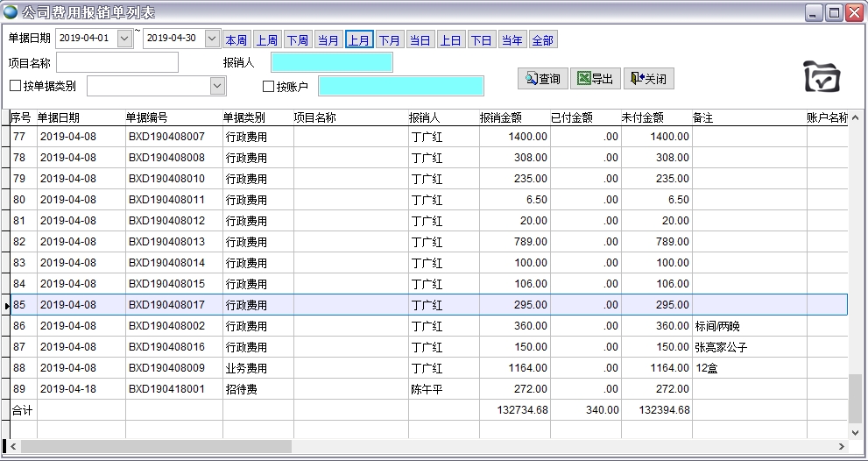Viewport: 868px width, 461px height.
Task: Filter by 本周 quick date button
Action: tap(236, 40)
